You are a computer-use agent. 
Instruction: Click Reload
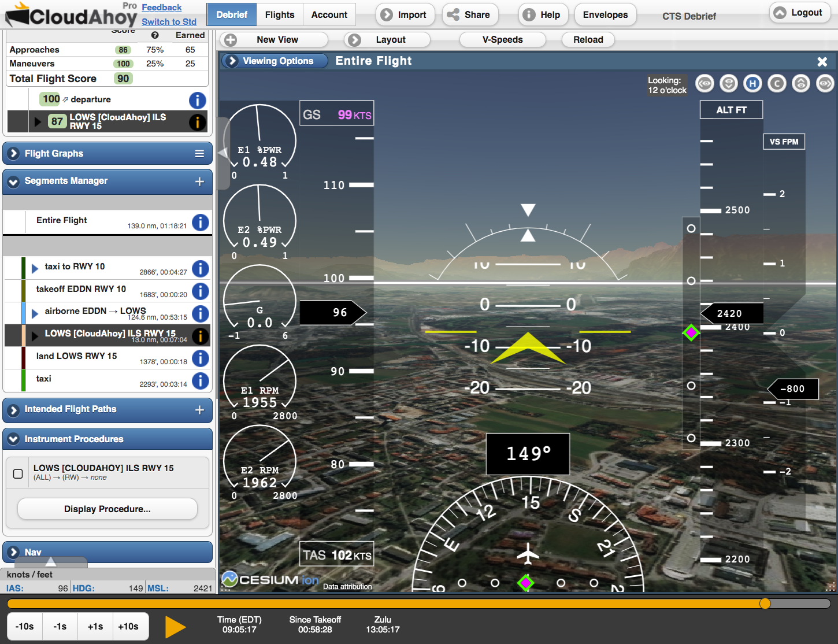588,40
